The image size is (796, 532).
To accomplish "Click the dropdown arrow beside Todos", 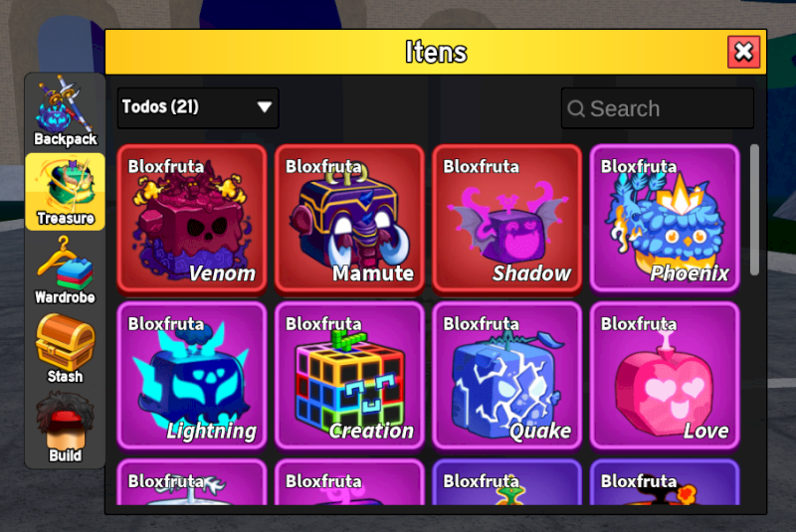I will pyautogui.click(x=264, y=107).
